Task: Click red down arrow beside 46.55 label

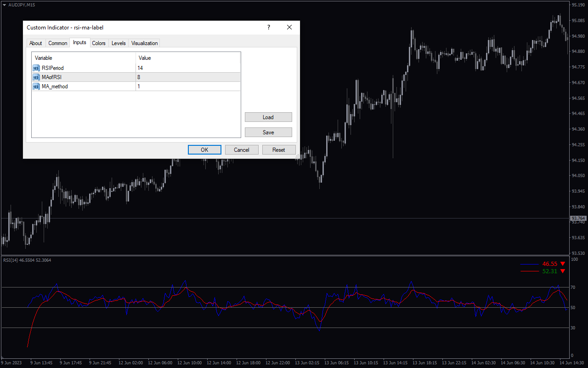Action: tap(562, 264)
